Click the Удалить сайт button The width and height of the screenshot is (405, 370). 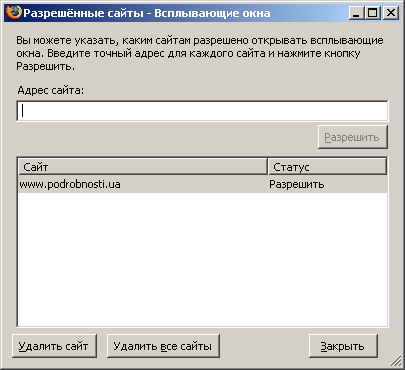click(x=54, y=346)
